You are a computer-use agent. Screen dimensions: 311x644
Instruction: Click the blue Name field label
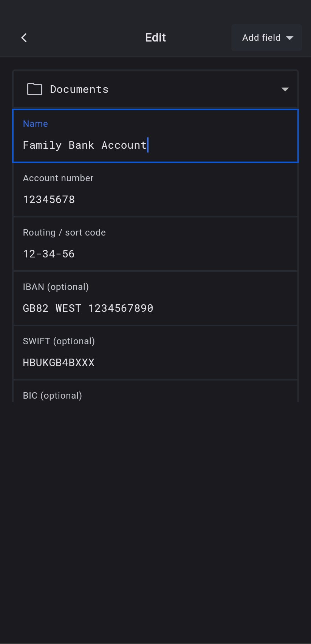[x=36, y=124]
